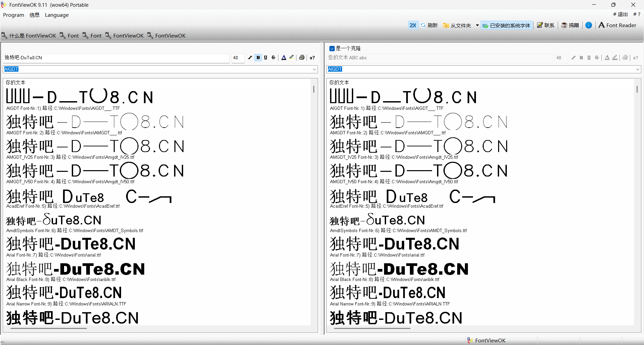Image resolution: width=644 pixels, height=345 pixels.
Task: Open 什么是 FontViewOK search link
Action: point(29,36)
